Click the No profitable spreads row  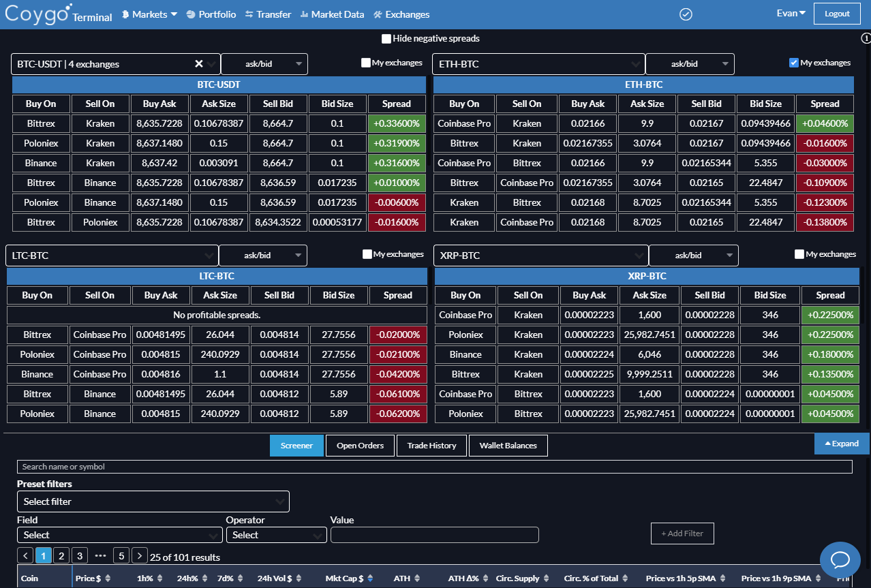pyautogui.click(x=217, y=315)
